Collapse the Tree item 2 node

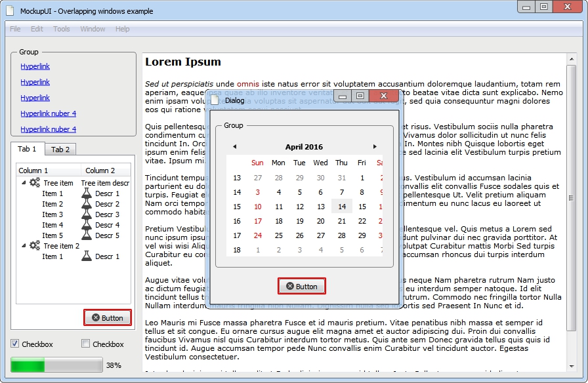(24, 246)
